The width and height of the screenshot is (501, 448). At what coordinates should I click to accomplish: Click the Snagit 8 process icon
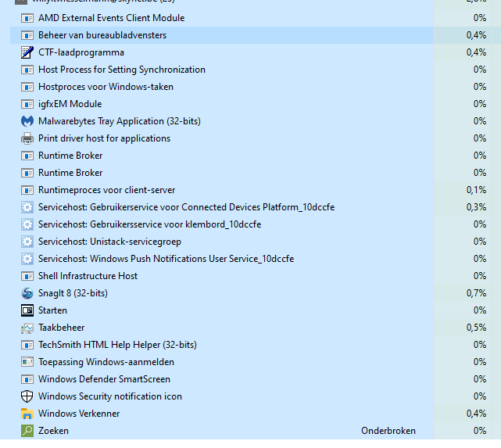27,293
